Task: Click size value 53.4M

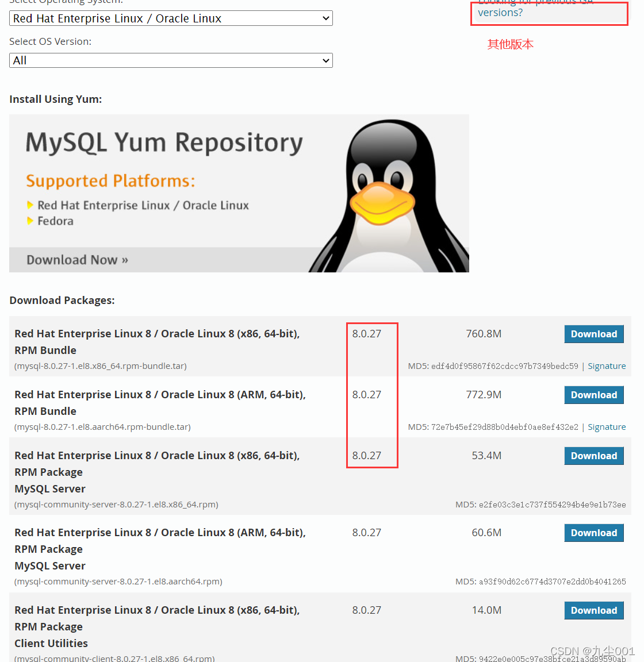Action: 486,456
